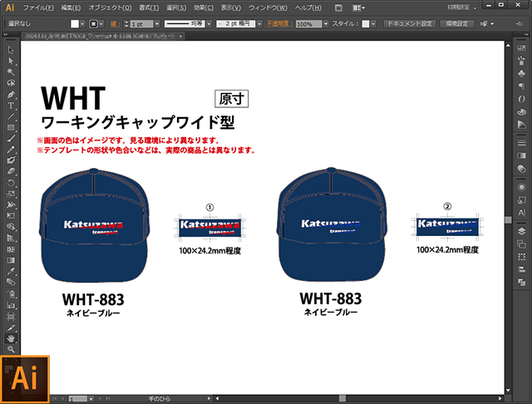The image size is (532, 404).
Task: Open the ファイル(F) menu
Action: [38, 7]
